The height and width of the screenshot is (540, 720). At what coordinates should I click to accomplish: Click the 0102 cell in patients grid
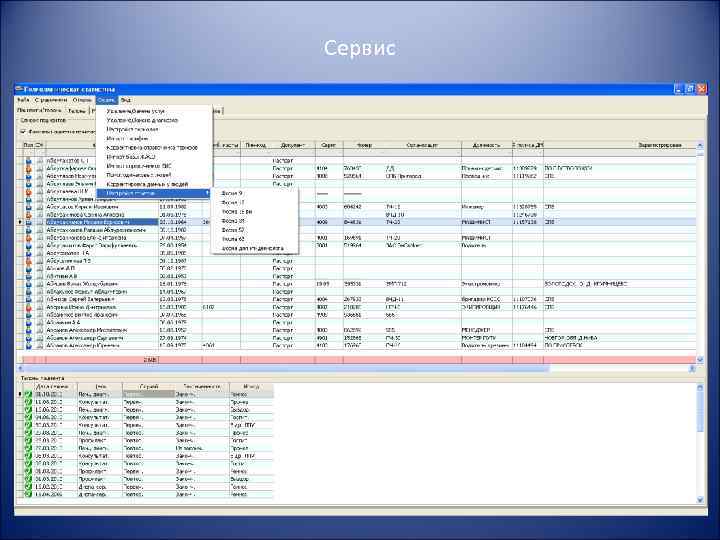(x=221, y=307)
